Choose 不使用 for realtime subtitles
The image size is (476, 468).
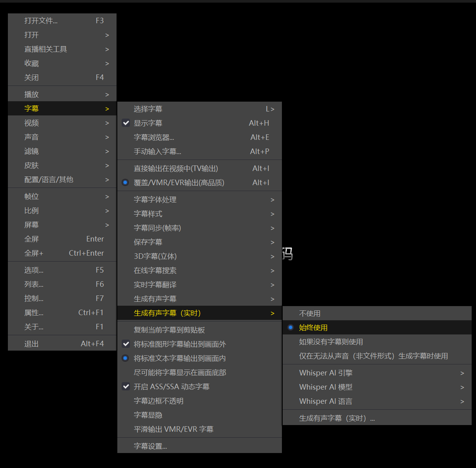310,314
